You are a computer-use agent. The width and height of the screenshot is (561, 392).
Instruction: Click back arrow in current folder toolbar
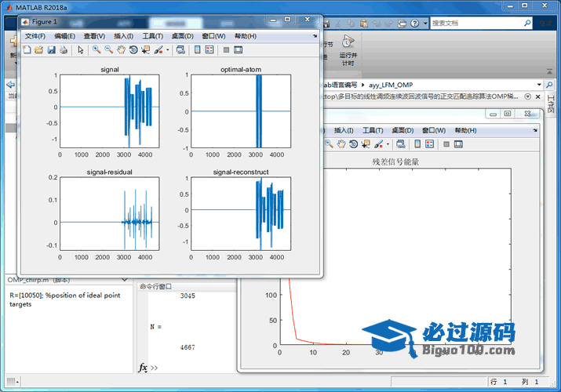(11, 85)
